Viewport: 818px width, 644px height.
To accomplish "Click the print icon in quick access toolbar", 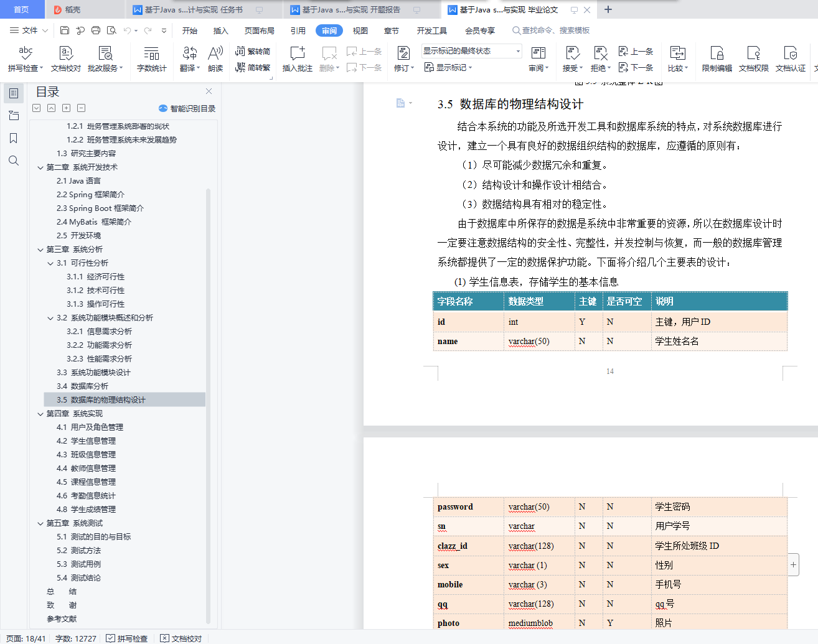I will pyautogui.click(x=96, y=30).
